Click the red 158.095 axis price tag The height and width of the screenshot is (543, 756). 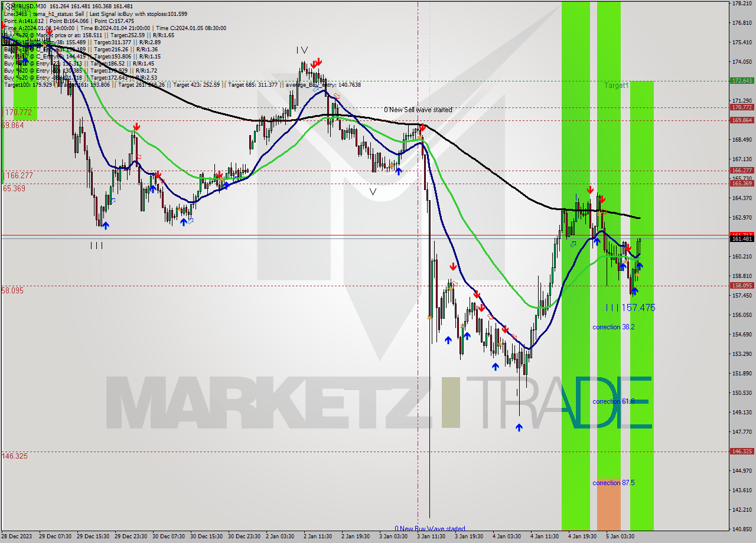(742, 286)
